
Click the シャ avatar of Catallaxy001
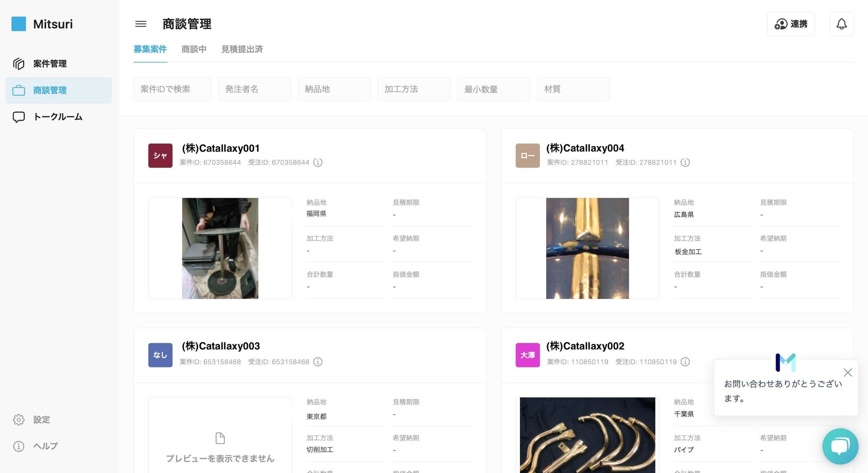coord(160,155)
